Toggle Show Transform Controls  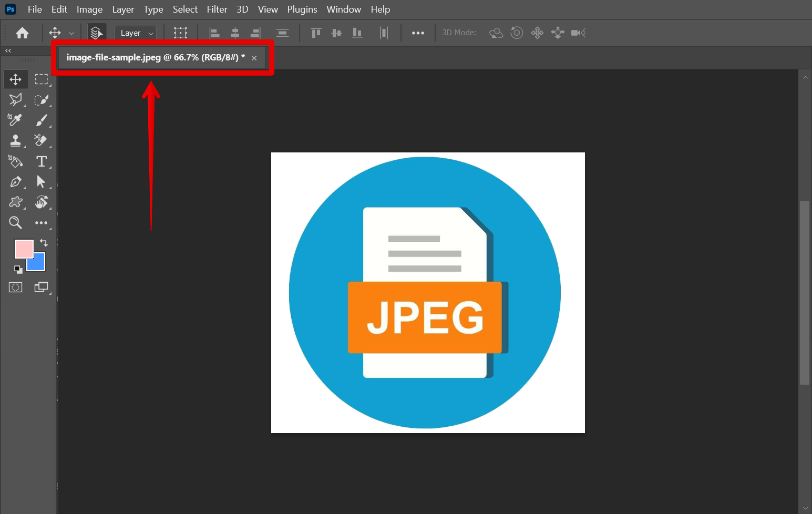pos(180,33)
